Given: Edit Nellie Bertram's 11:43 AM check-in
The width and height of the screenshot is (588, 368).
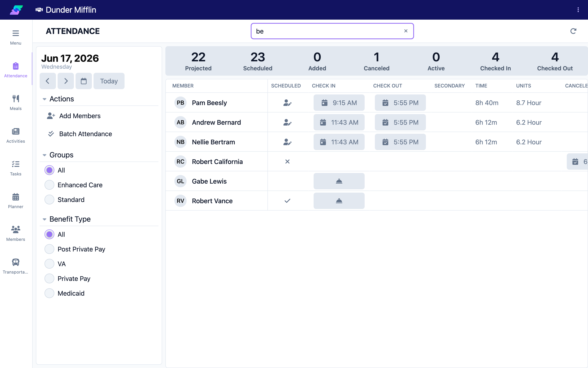Looking at the screenshot, I should coord(339,142).
